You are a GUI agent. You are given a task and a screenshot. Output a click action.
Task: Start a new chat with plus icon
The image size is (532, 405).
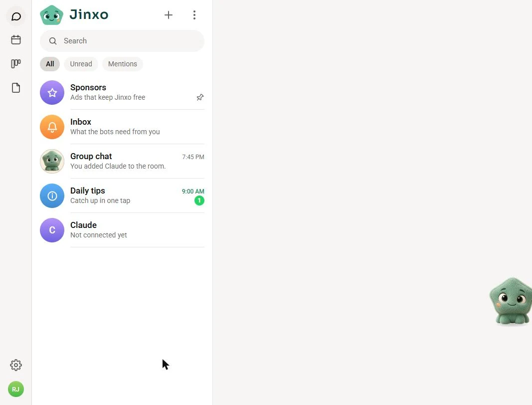click(169, 15)
